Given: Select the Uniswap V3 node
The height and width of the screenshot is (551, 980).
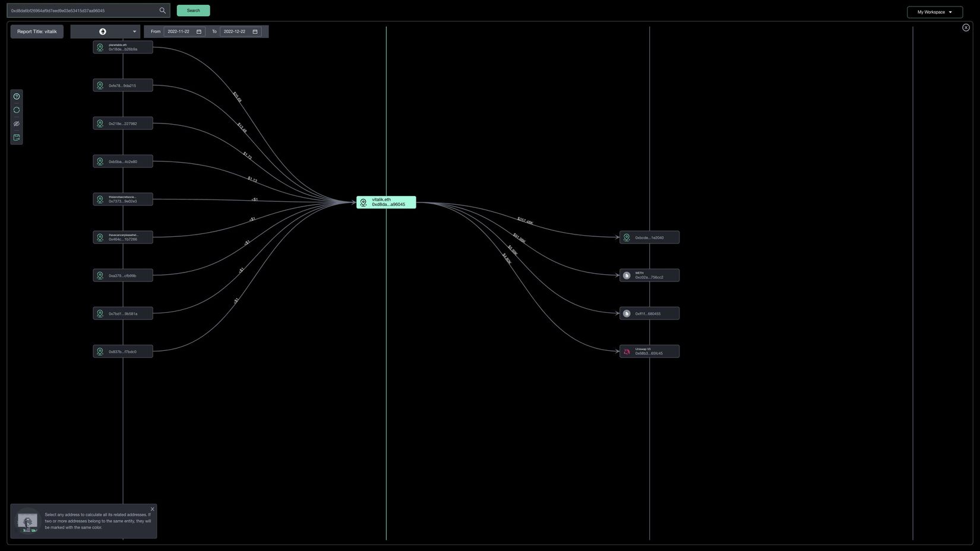Looking at the screenshot, I should 649,351.
